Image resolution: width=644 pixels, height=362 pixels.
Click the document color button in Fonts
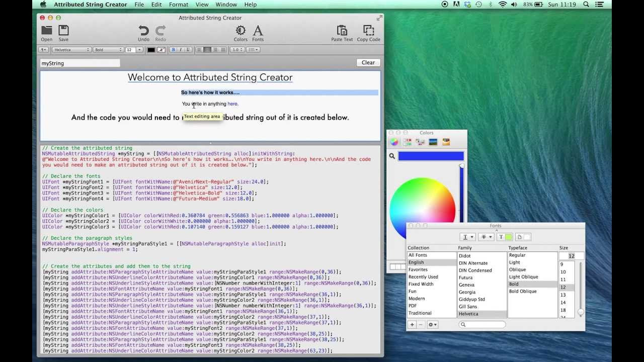(523, 237)
